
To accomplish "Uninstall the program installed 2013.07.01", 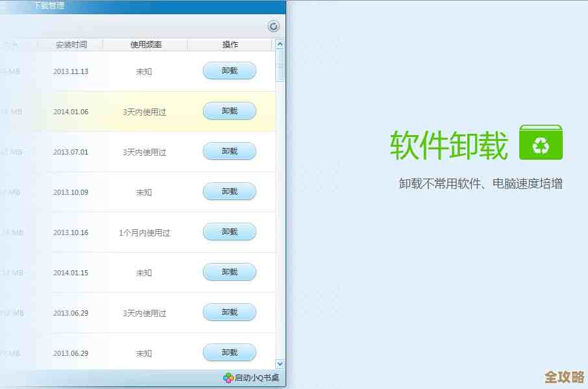I will (x=229, y=151).
